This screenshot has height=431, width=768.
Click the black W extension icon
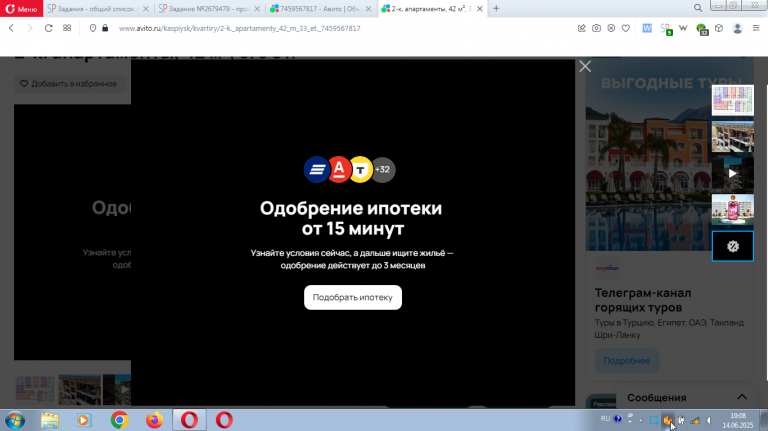(683, 28)
